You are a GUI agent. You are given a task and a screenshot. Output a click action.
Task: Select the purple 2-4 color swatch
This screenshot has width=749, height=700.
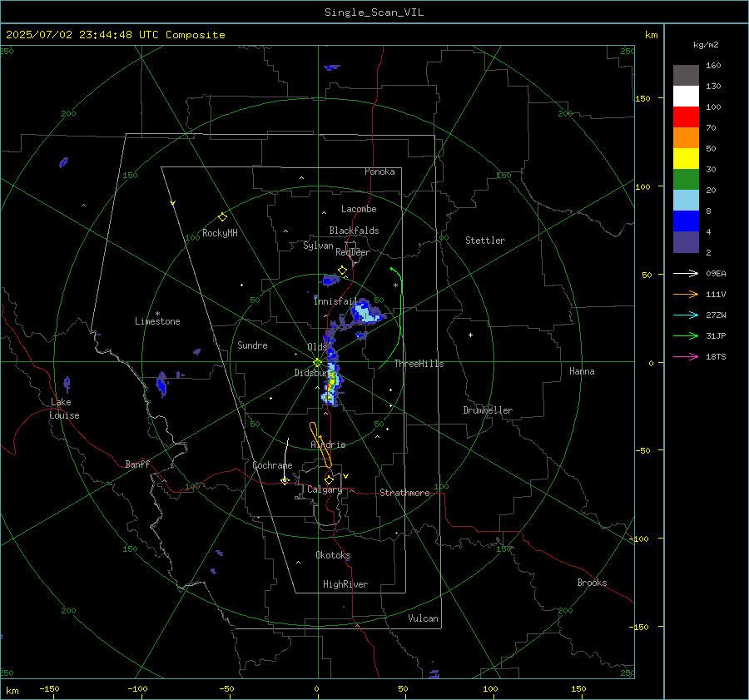[x=686, y=241]
